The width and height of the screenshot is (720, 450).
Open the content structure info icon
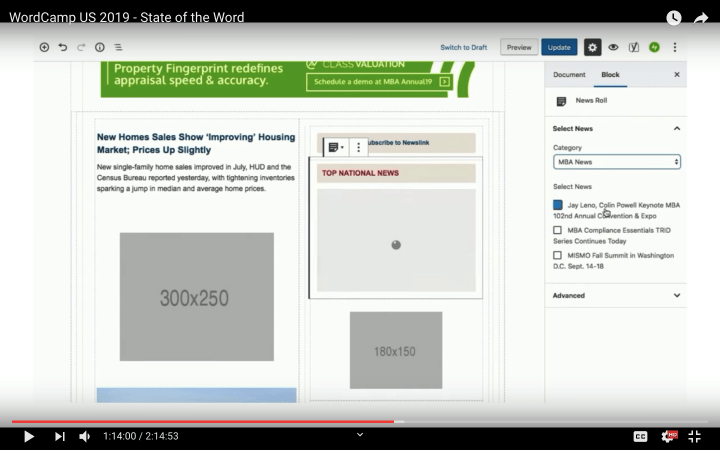[x=100, y=47]
